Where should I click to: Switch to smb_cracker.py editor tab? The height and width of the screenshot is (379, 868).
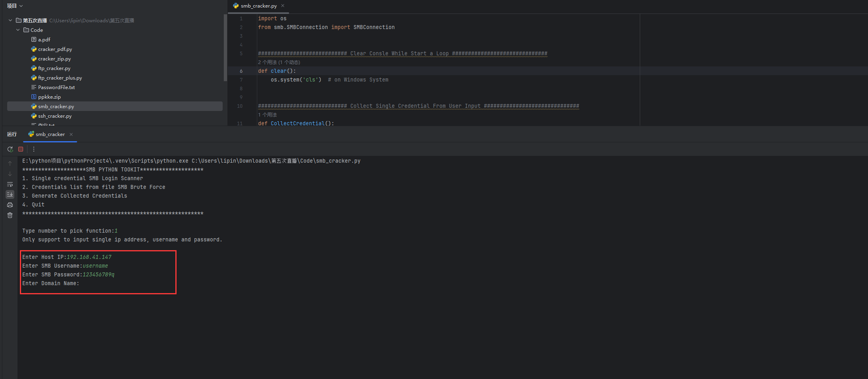pyautogui.click(x=259, y=6)
